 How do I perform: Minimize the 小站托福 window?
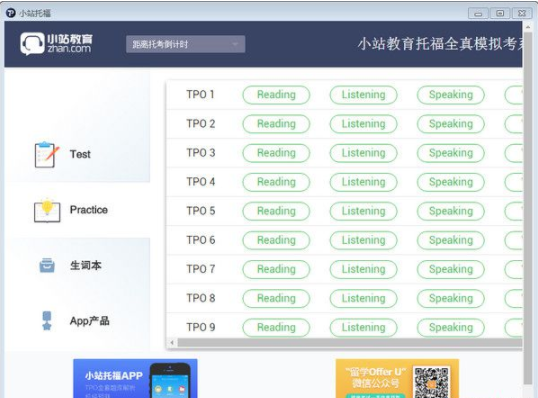(x=478, y=13)
